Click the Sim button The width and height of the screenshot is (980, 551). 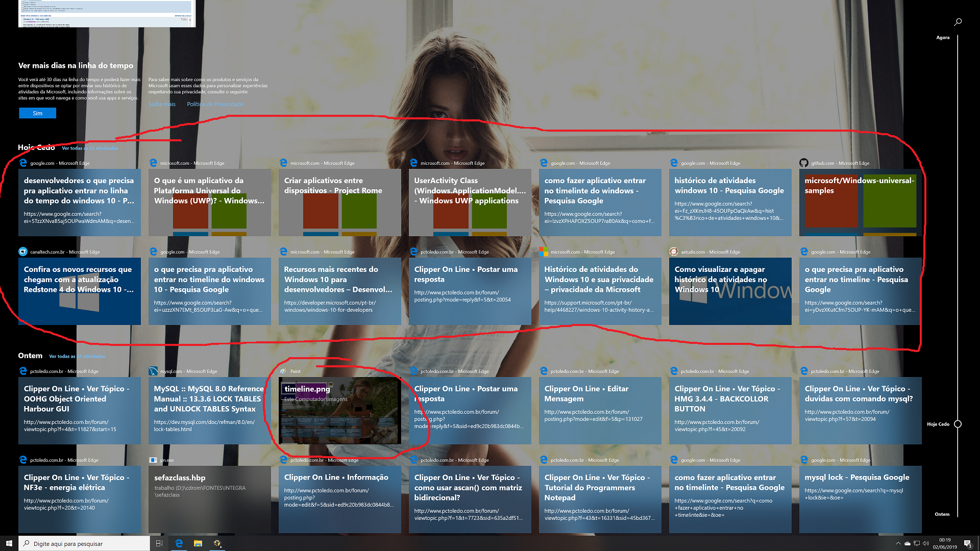pos(37,113)
